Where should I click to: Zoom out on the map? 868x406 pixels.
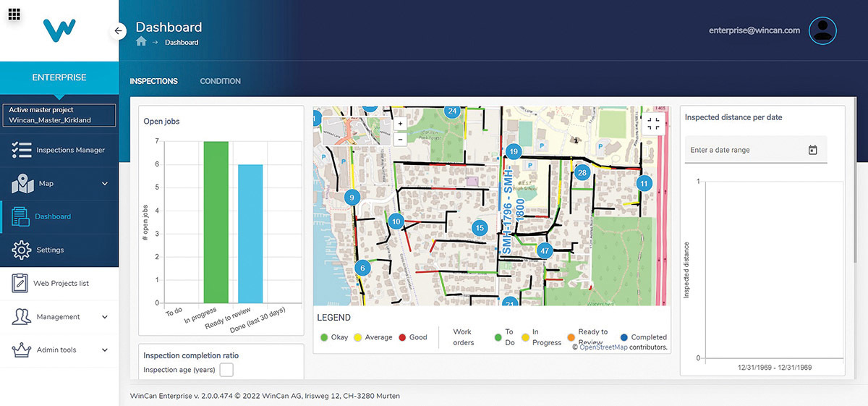point(400,138)
